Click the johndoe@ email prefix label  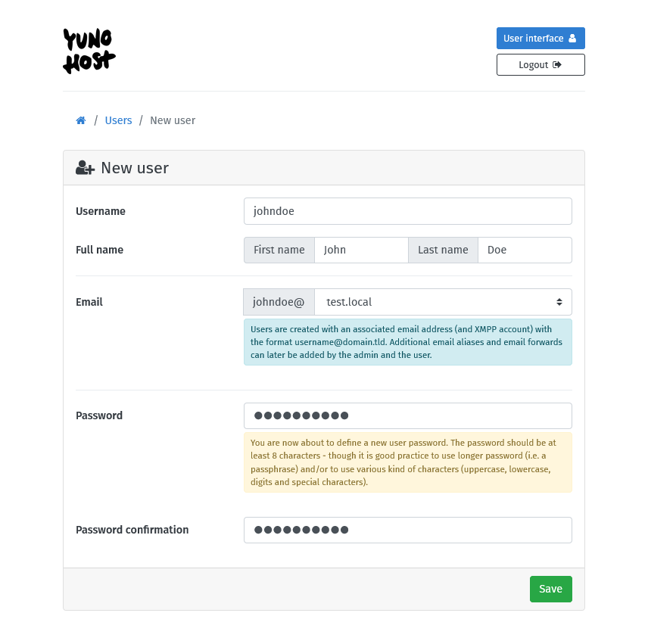click(279, 301)
